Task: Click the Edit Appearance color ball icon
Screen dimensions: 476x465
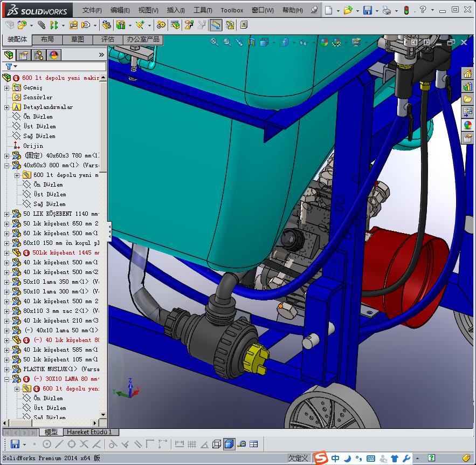Action: coord(323,42)
